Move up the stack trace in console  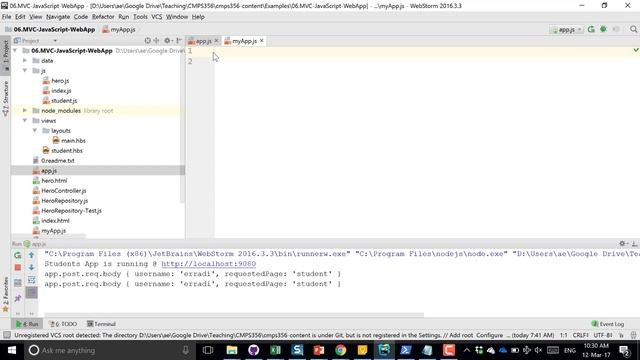[31, 255]
